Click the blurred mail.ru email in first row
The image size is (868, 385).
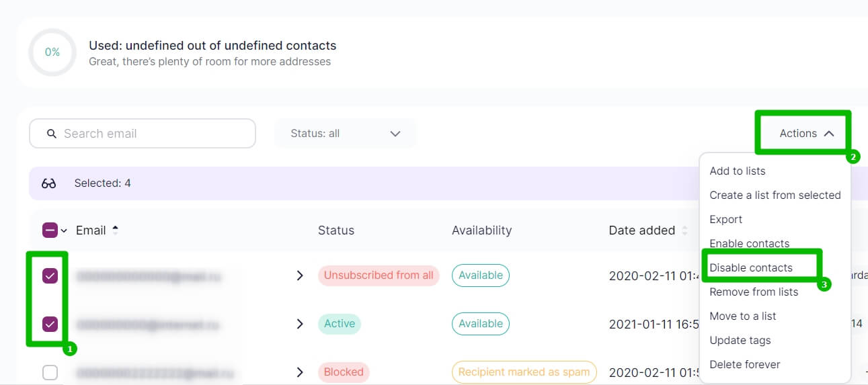(149, 276)
